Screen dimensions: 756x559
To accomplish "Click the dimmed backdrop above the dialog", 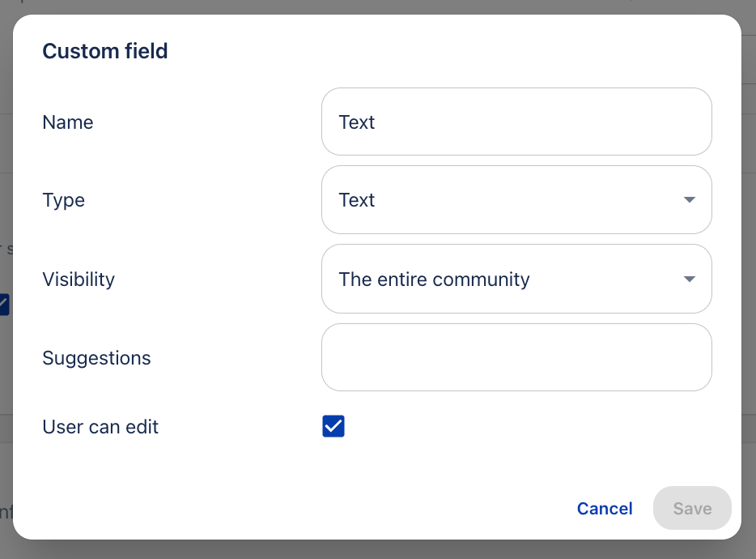I will click(378, 6).
